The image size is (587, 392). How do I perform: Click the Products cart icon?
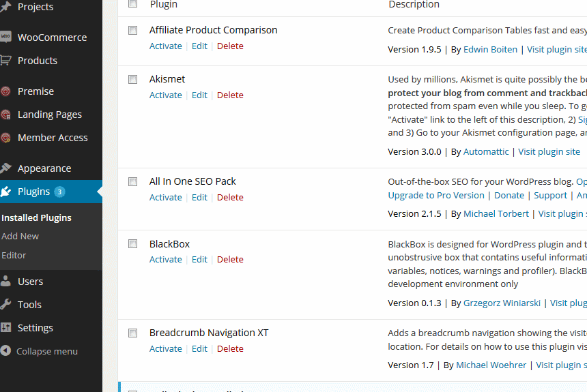coord(5,60)
